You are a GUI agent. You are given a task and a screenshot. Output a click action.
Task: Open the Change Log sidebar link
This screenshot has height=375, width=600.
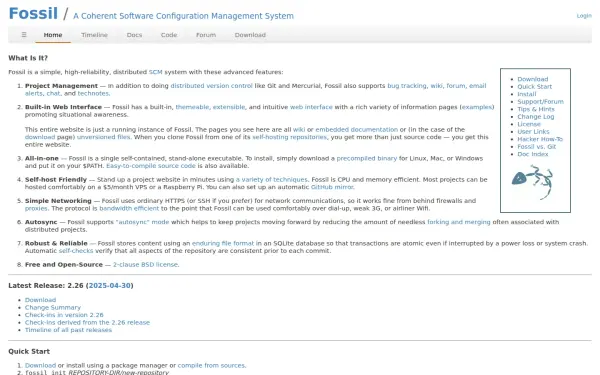(535, 117)
